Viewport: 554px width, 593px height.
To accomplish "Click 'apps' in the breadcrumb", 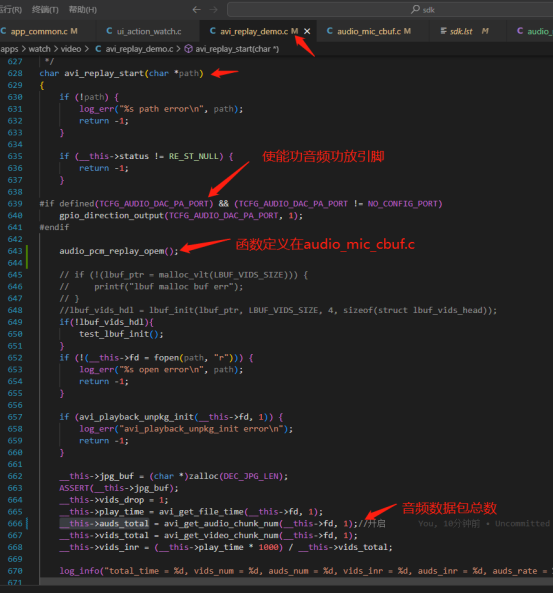I will point(9,49).
